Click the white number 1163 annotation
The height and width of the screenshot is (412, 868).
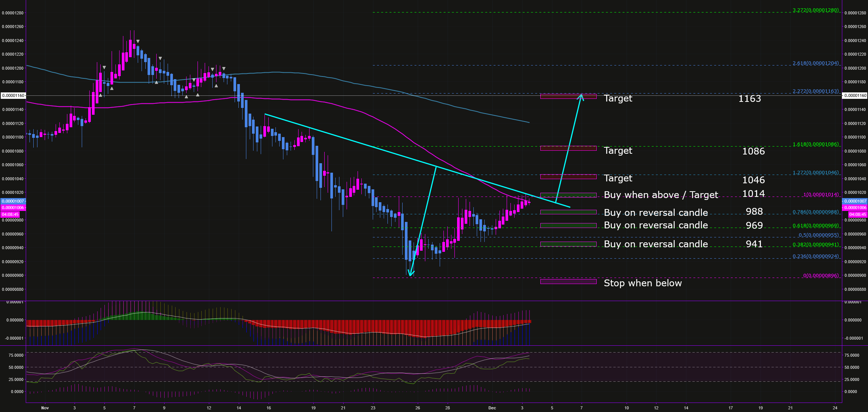(x=750, y=99)
